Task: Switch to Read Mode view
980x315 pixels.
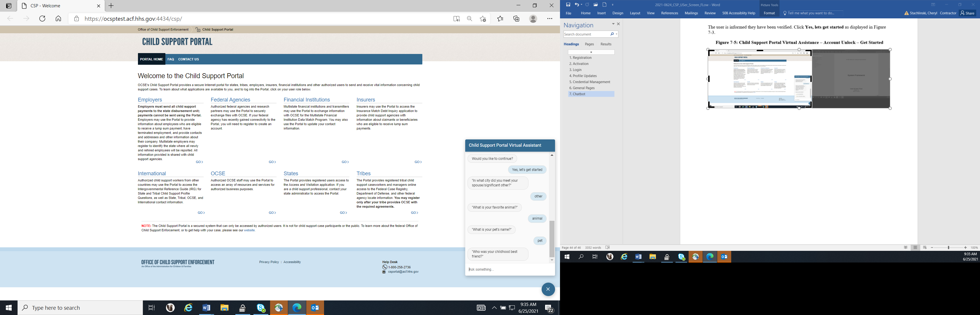Action: (905, 248)
